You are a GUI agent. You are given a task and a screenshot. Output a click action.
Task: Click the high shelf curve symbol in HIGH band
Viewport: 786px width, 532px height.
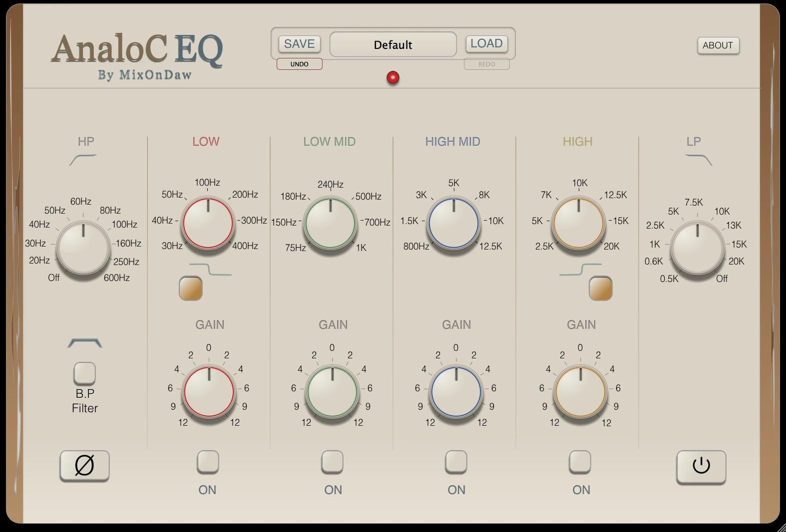580,269
